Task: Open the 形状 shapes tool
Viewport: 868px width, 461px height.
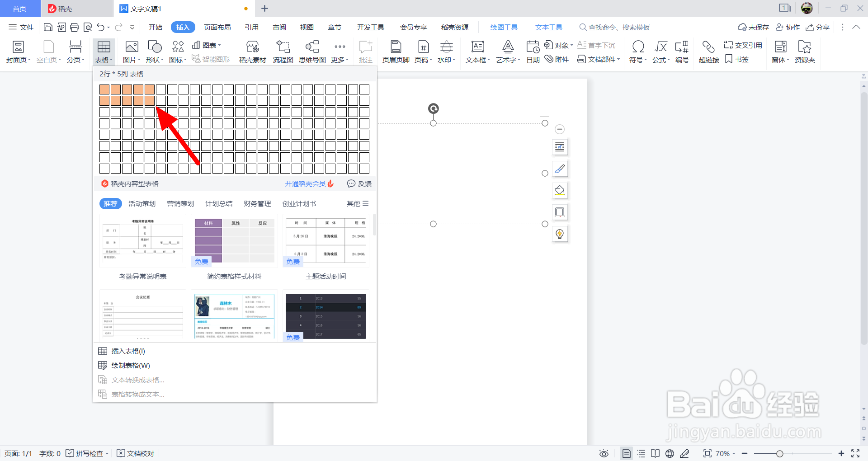Action: coord(155,52)
